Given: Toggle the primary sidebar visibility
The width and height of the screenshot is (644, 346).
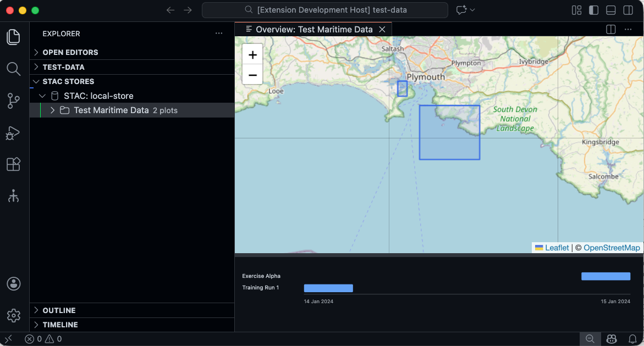Looking at the screenshot, I should tap(593, 10).
